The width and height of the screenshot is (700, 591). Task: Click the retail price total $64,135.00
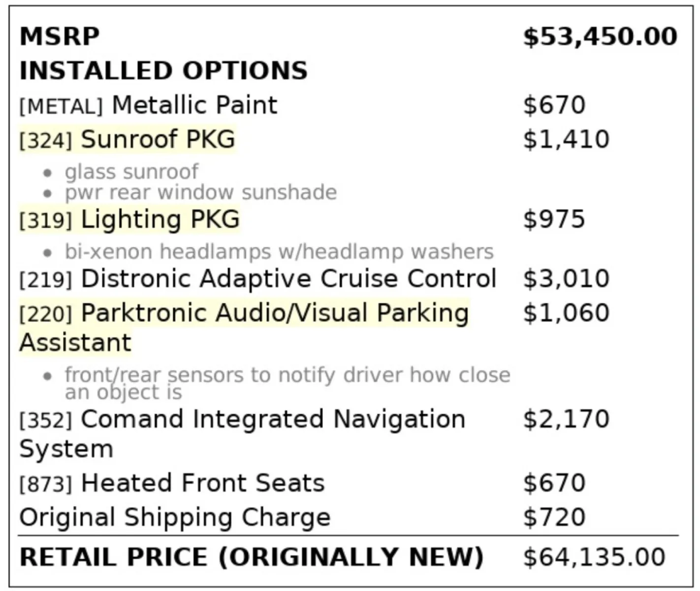pos(594,557)
